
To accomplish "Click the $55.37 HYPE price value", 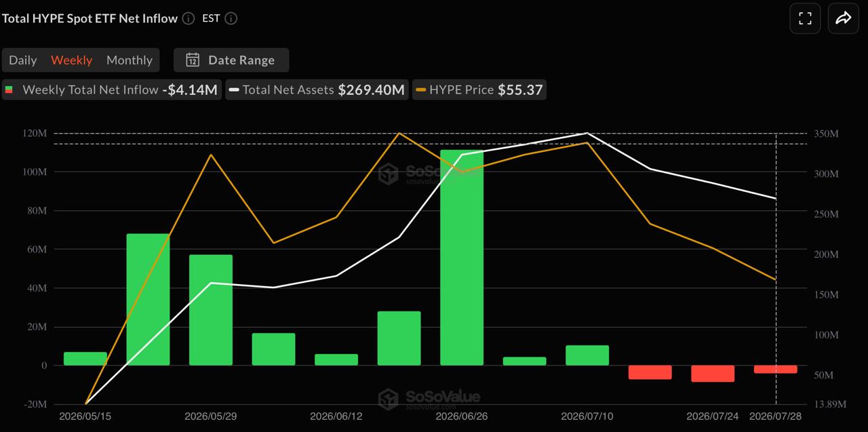I will tap(520, 90).
